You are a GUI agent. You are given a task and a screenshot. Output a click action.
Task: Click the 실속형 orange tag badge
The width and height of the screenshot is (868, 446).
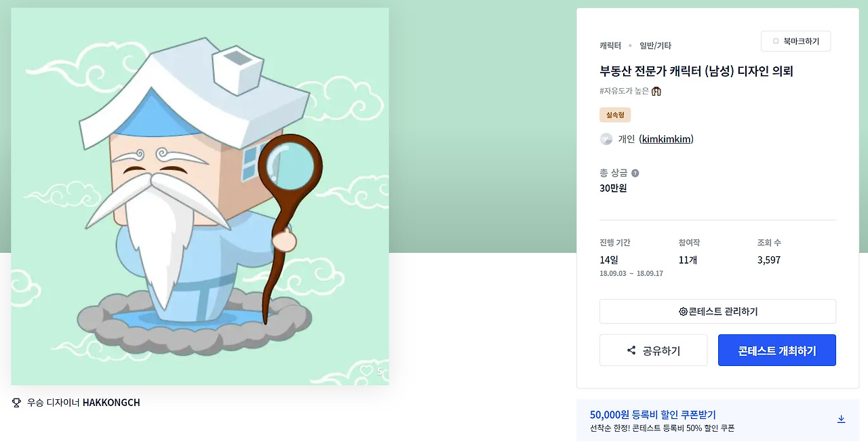[615, 115]
